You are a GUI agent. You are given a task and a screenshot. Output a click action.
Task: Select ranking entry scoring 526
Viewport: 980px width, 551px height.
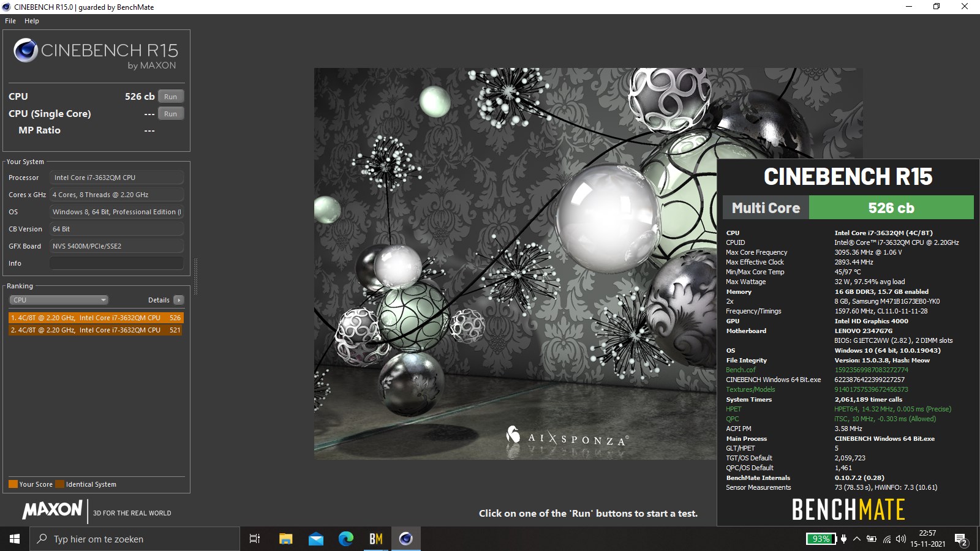(96, 318)
